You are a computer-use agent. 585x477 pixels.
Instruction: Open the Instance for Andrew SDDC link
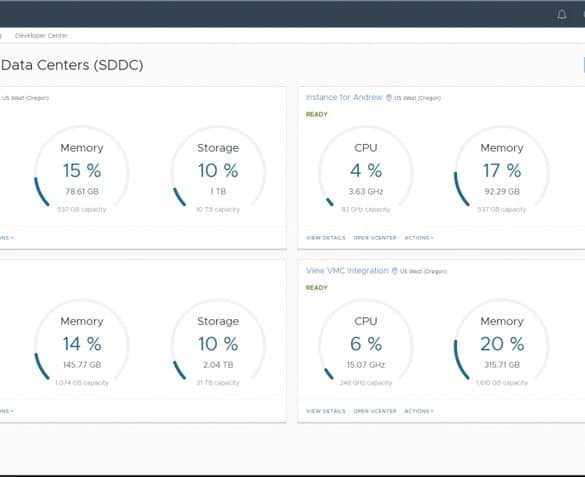(344, 97)
